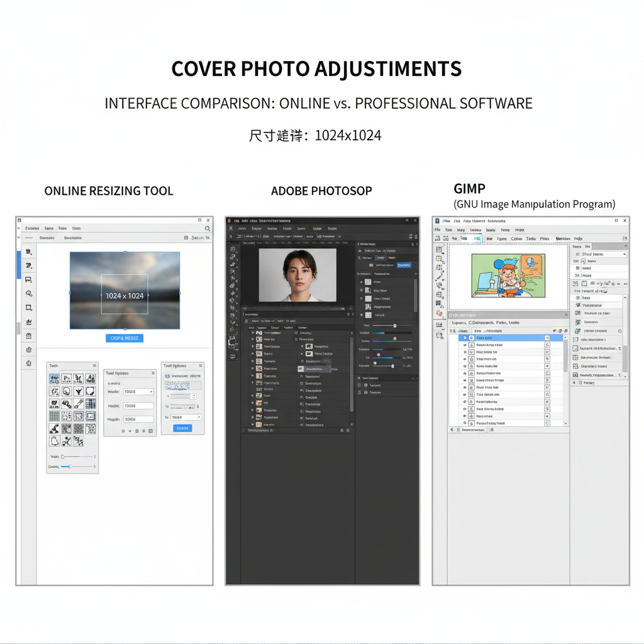GIMP: open the Cober menu
Screen dimensions: 644x644
pos(517,238)
